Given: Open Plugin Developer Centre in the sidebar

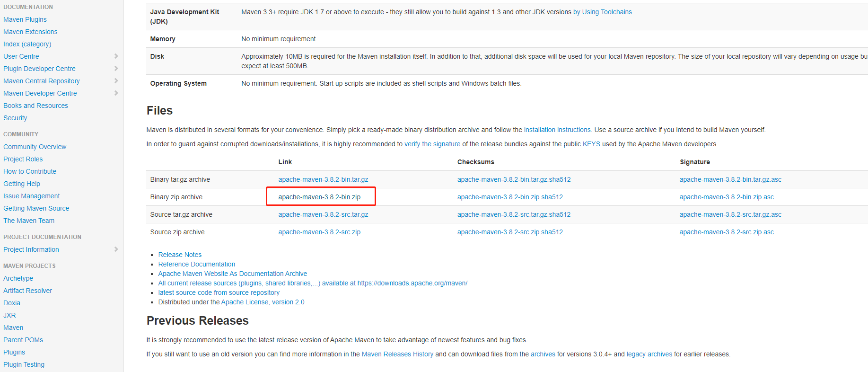Looking at the screenshot, I should [x=39, y=69].
